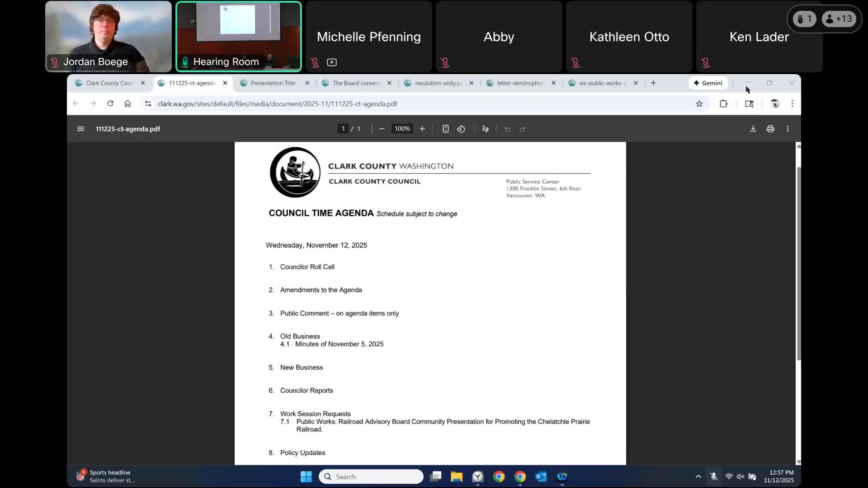
Task: Click the PDF page number field
Action: coord(343,129)
